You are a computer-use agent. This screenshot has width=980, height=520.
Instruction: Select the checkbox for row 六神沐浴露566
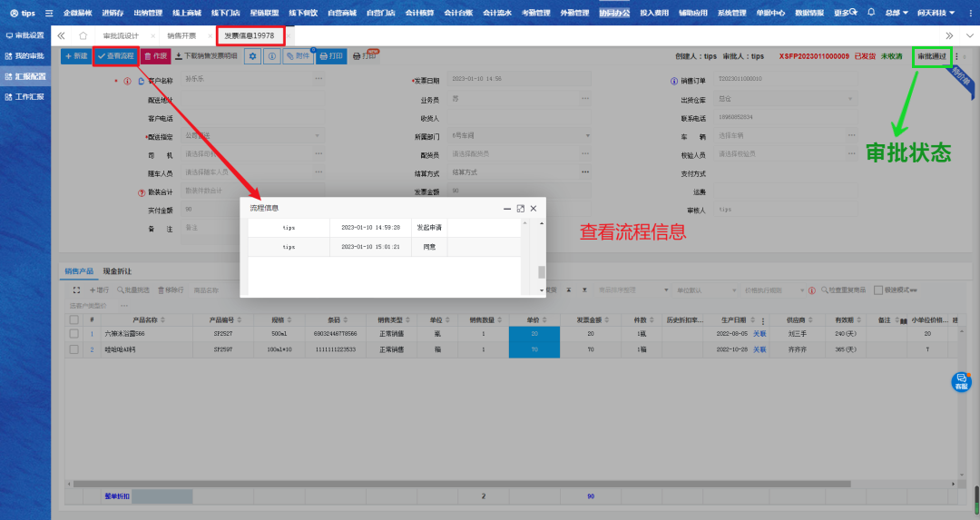tap(73, 334)
